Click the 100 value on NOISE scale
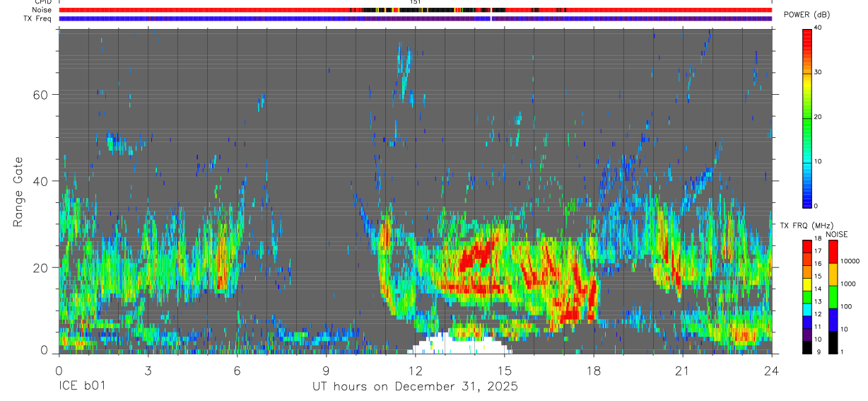Viewport: 868px width, 401px height. pyautogui.click(x=847, y=307)
